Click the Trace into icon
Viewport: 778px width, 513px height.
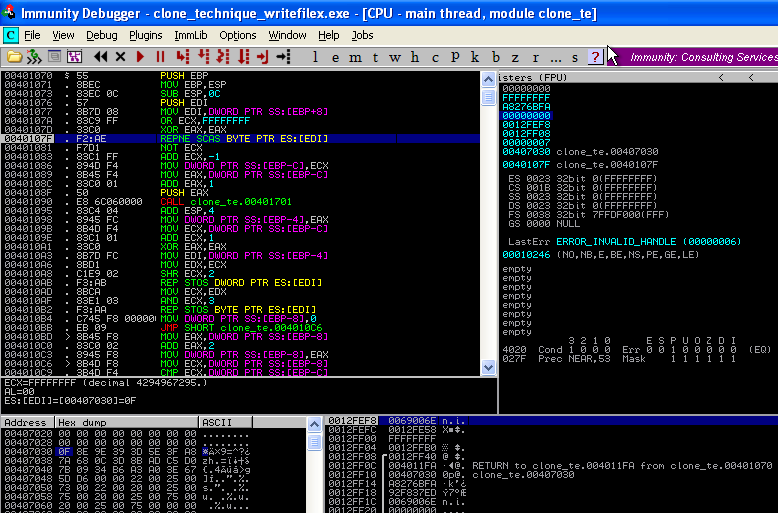[x=223, y=57]
